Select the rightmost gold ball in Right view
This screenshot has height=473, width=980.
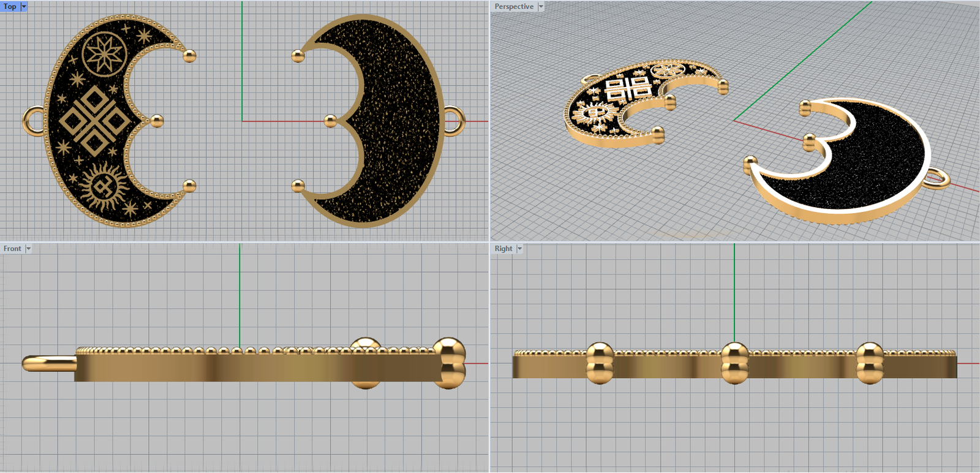tap(869, 363)
